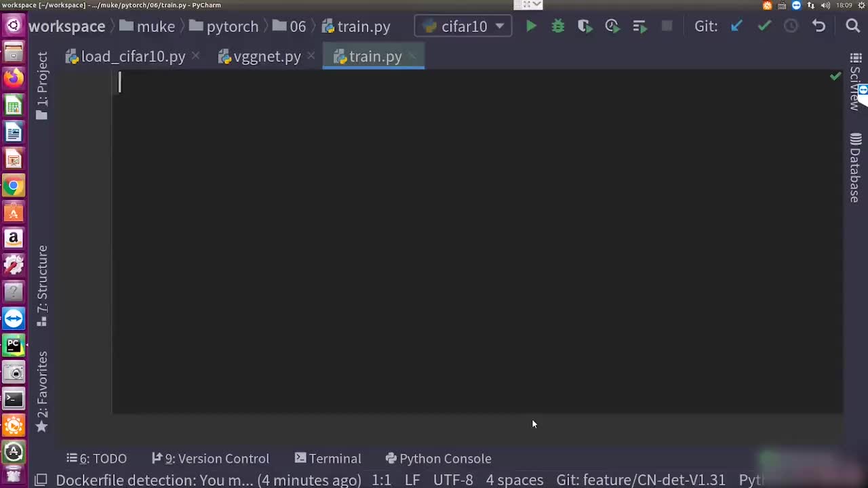
Task: Open the terminal app from the dock
Action: pyautogui.click(x=14, y=399)
